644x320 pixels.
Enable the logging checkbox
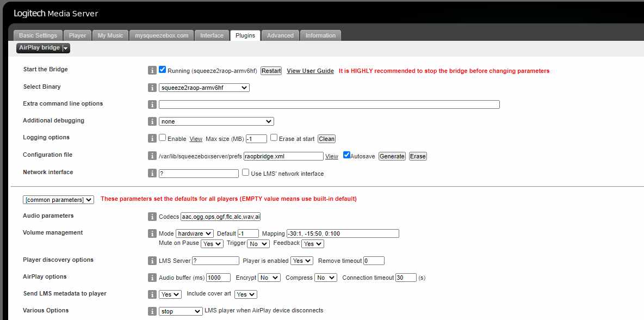pyautogui.click(x=162, y=138)
